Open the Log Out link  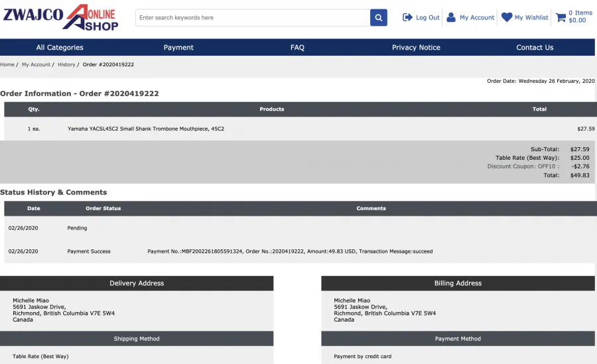tap(428, 17)
